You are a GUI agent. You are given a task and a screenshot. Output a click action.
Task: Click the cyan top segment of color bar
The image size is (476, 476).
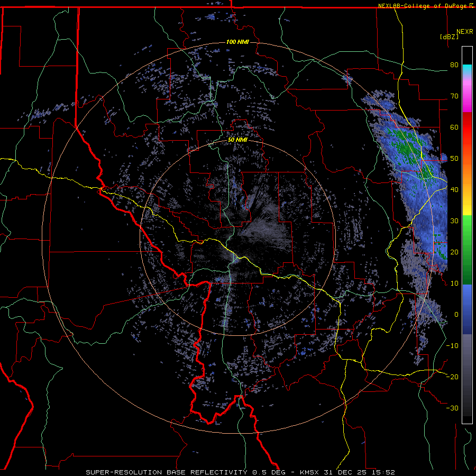(467, 69)
